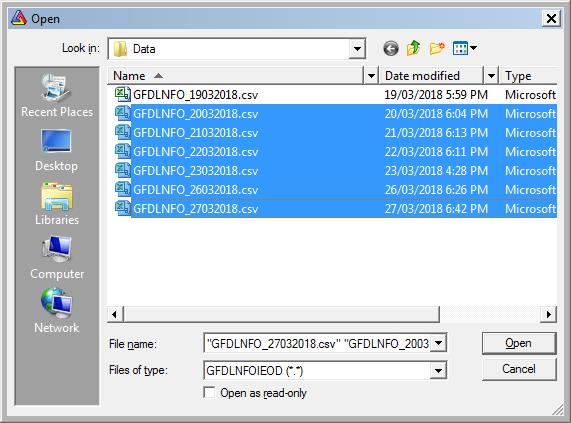
Task: Click the Cancel button
Action: (519, 369)
